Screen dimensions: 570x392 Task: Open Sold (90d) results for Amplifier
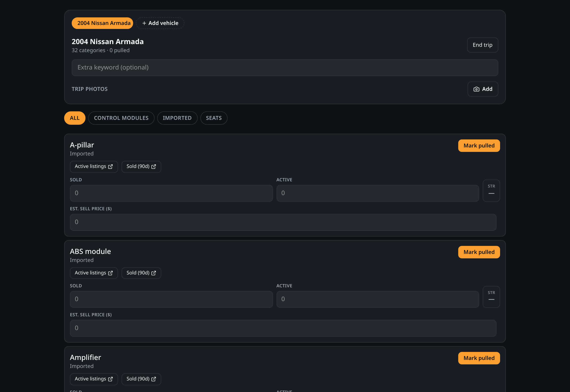[141, 379]
